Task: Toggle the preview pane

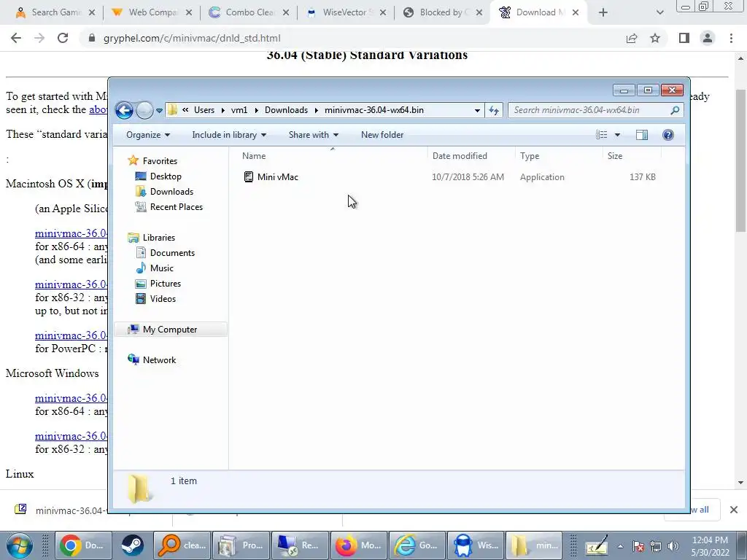Action: tap(642, 135)
